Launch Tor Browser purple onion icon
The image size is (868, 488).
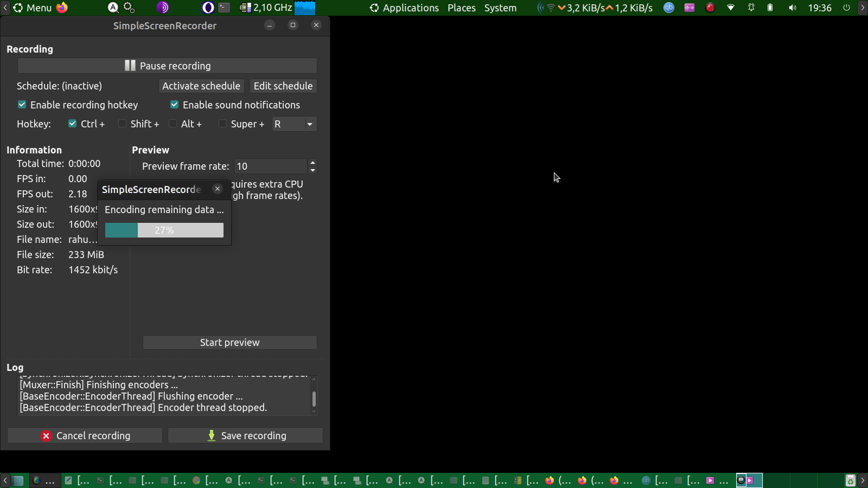163,8
